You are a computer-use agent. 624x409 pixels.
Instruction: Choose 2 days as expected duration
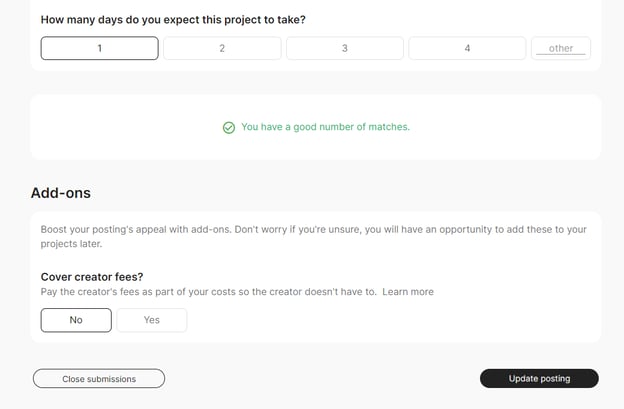pos(222,48)
